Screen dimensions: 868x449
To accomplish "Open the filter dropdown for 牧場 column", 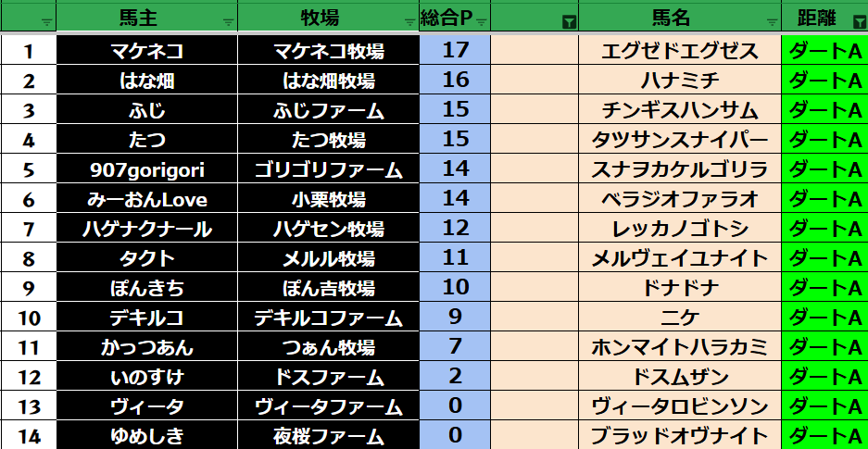I will pyautogui.click(x=409, y=21).
